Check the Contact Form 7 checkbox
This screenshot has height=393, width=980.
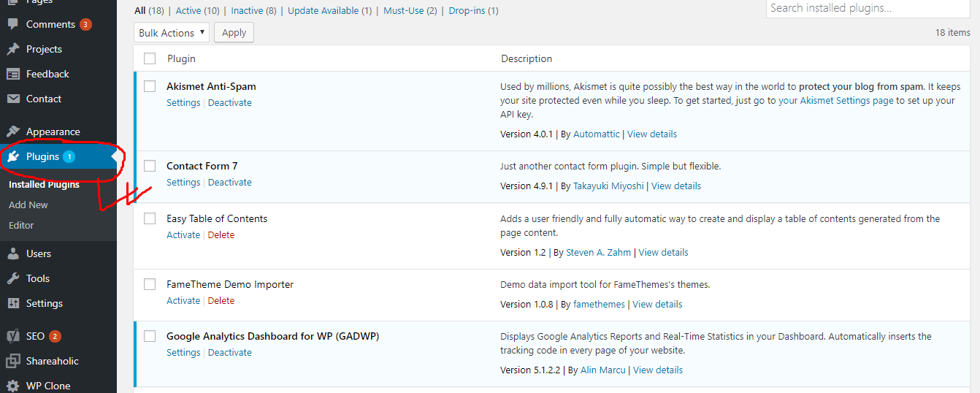point(150,166)
